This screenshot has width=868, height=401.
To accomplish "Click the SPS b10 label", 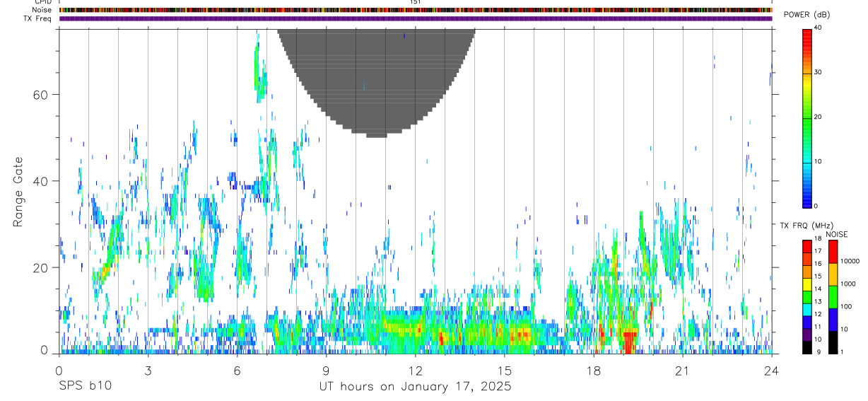I will (85, 387).
